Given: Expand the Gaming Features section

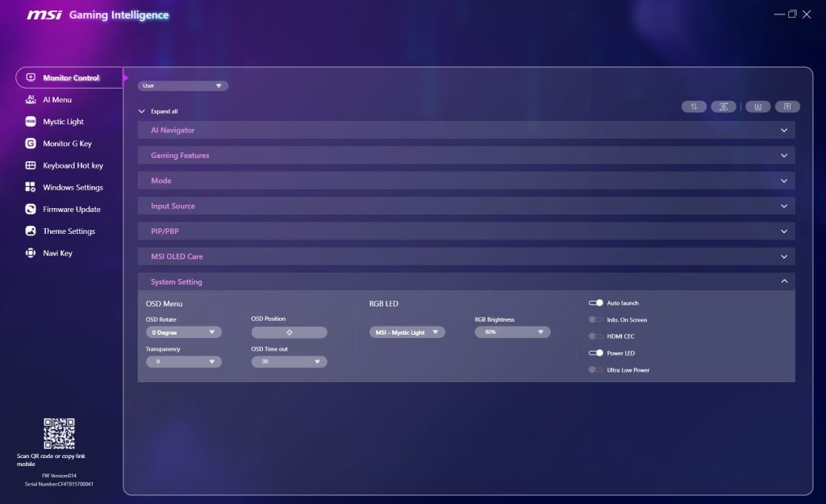Looking at the screenshot, I should click(466, 156).
